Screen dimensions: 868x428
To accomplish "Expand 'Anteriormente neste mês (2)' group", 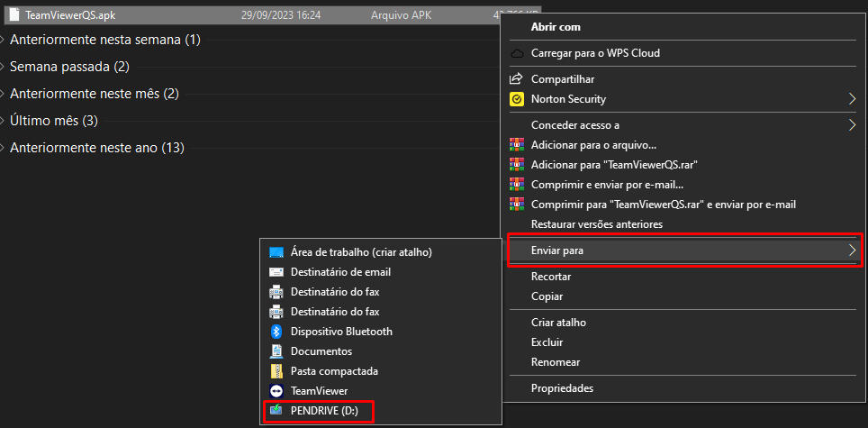I will (4, 94).
